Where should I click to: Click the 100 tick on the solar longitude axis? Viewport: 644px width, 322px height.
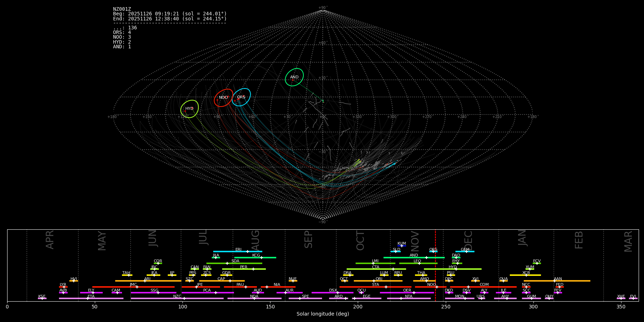pyautogui.click(x=182, y=307)
